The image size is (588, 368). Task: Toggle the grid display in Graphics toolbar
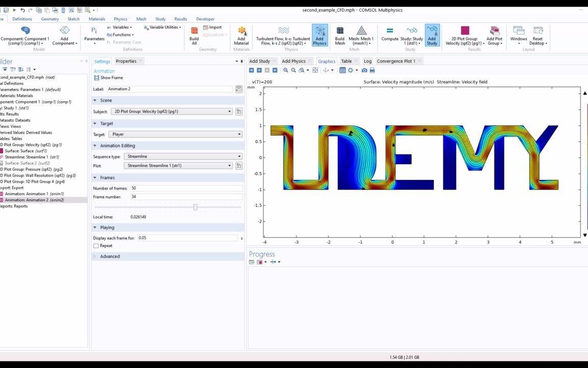point(342,70)
